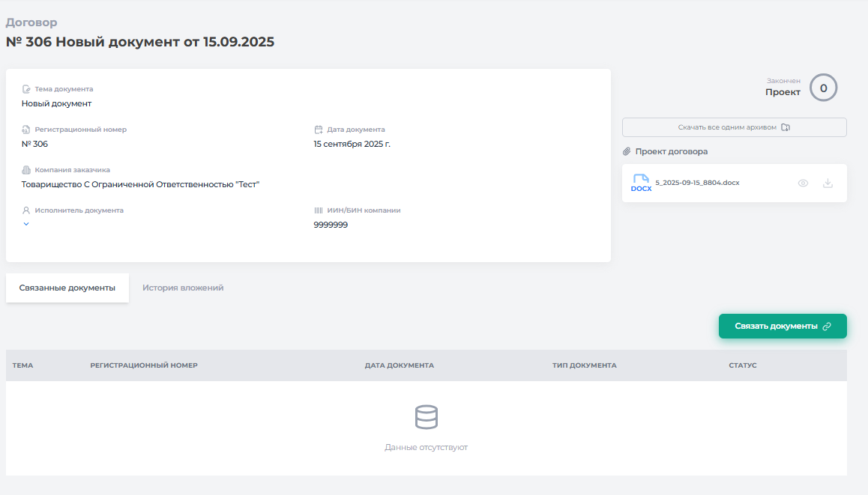The height and width of the screenshot is (495, 868).
Task: Click the person icon beside Исполнитель документа
Action: [x=26, y=210]
